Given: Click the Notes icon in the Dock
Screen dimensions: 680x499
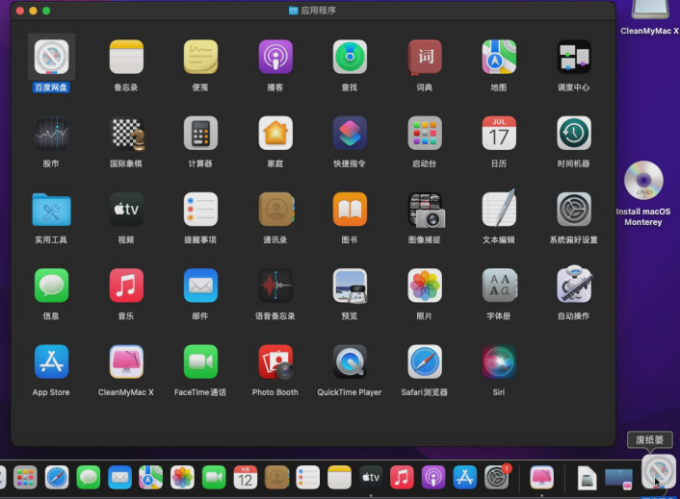Looking at the screenshot, I should click(339, 477).
